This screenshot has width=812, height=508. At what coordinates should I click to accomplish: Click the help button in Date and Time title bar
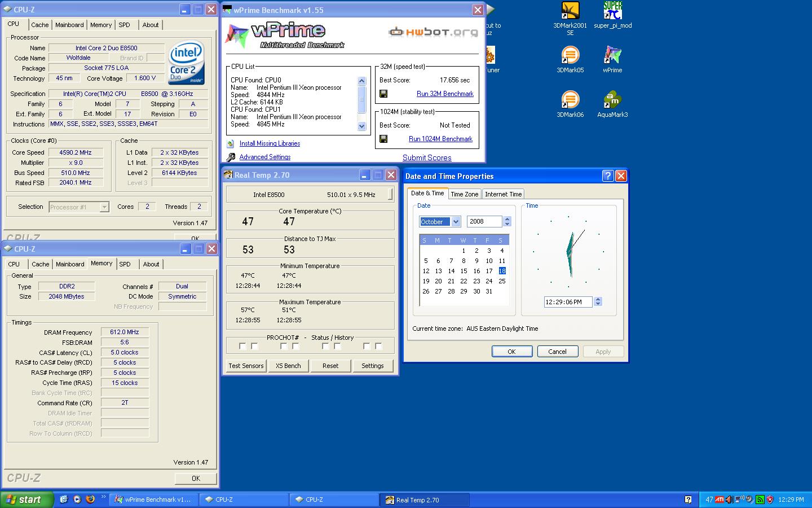pos(608,176)
